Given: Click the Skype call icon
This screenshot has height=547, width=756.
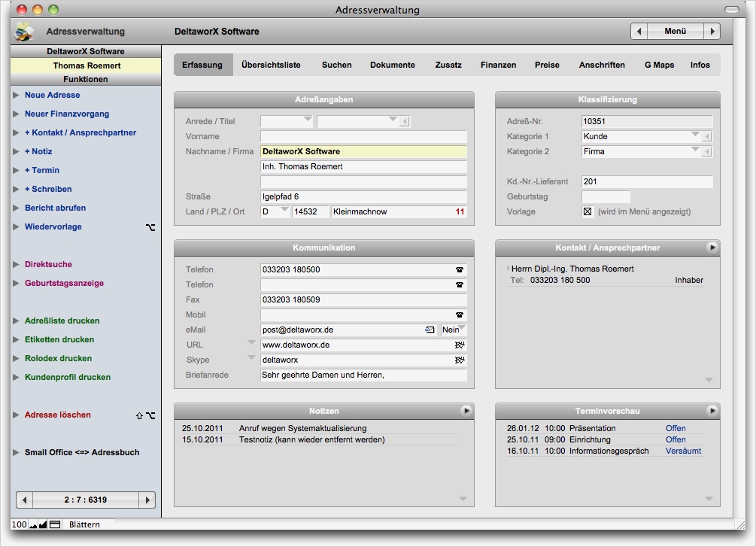Looking at the screenshot, I should [x=460, y=360].
